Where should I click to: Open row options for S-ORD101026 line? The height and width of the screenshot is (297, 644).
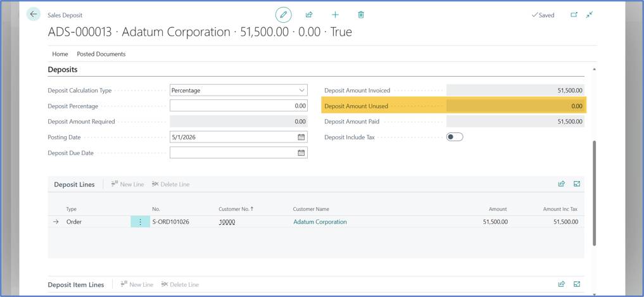[x=140, y=222]
